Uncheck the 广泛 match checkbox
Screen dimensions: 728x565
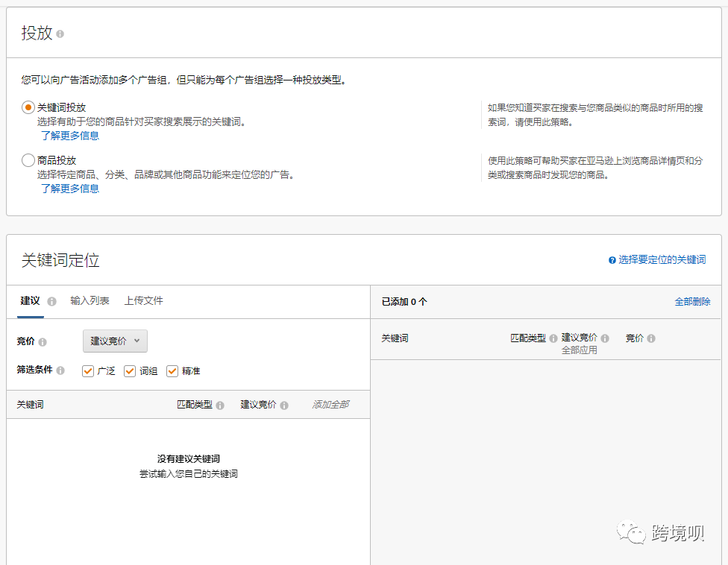[x=88, y=370]
